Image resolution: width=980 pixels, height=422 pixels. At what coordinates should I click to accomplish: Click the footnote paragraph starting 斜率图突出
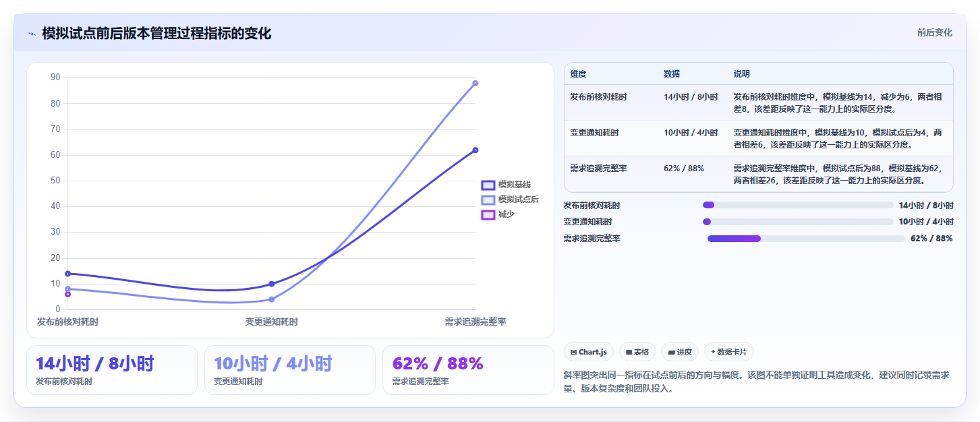(x=757, y=382)
